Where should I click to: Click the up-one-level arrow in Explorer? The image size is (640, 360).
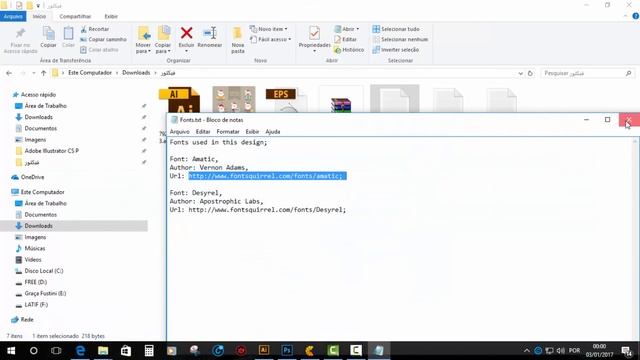tap(43, 73)
